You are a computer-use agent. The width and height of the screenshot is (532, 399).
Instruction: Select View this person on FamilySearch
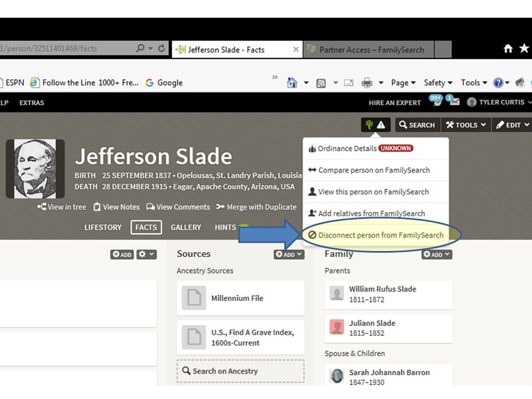point(376,192)
